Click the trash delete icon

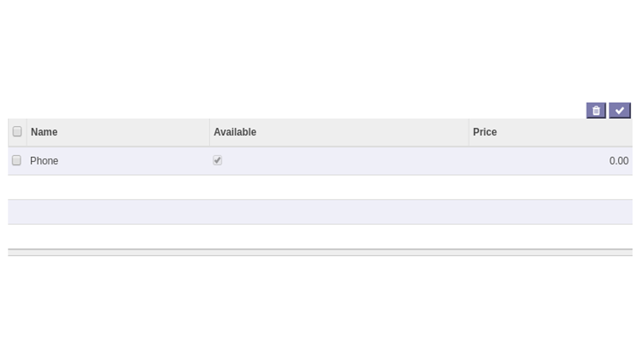pos(596,111)
